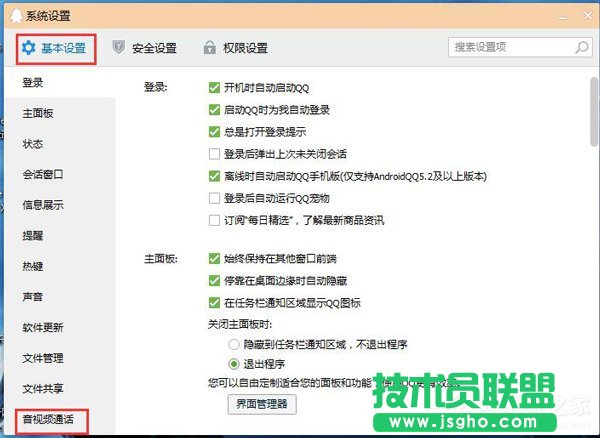Select 退出程序 radio option
Viewport: 600px width, 438px height.
coord(234,364)
